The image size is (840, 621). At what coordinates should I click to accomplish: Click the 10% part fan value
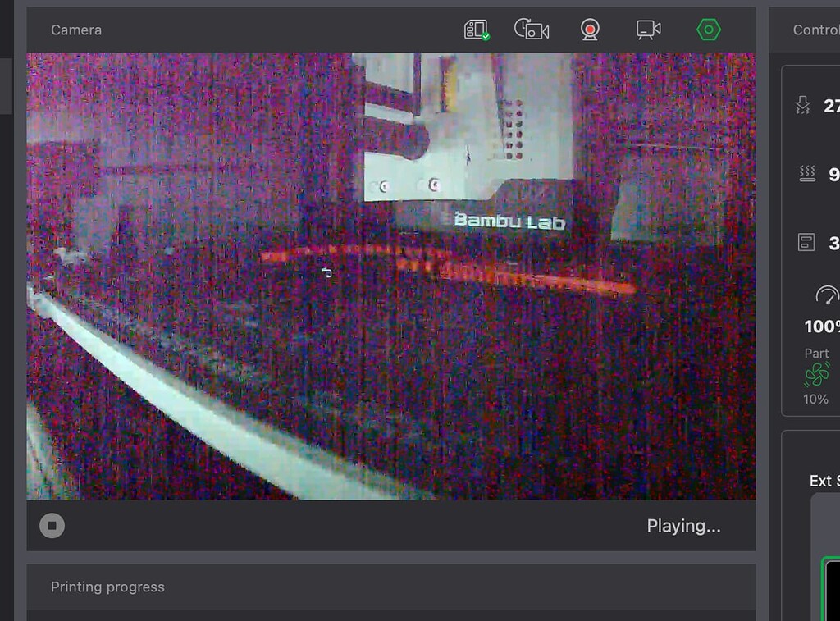[815, 400]
